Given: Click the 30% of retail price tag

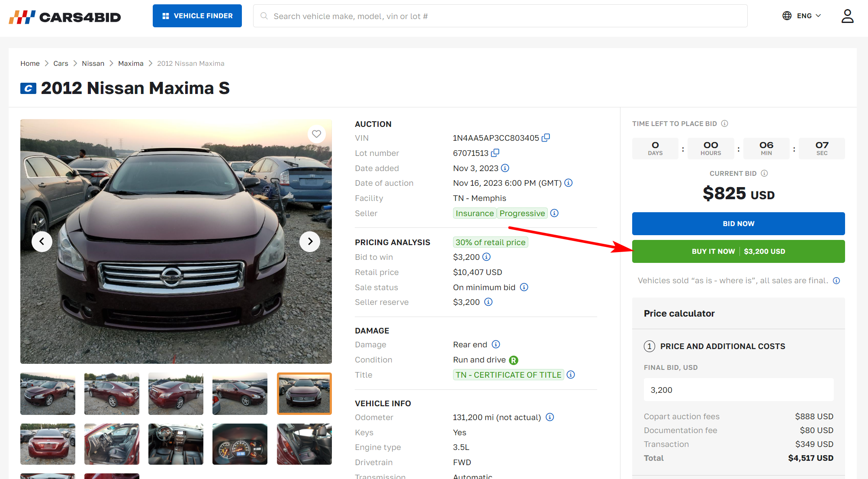Looking at the screenshot, I should point(490,242).
